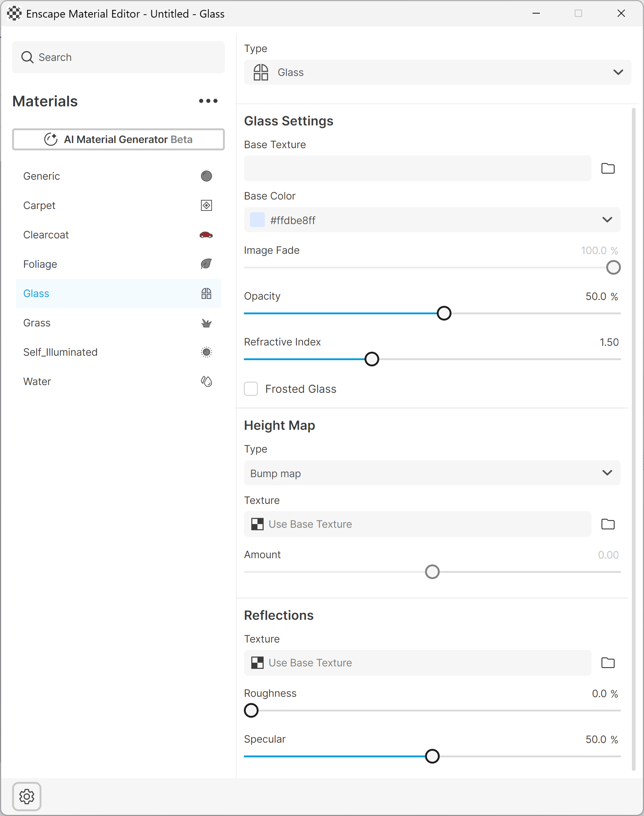This screenshot has height=816, width=644.
Task: Click the Grass tuft icon
Action: point(206,323)
